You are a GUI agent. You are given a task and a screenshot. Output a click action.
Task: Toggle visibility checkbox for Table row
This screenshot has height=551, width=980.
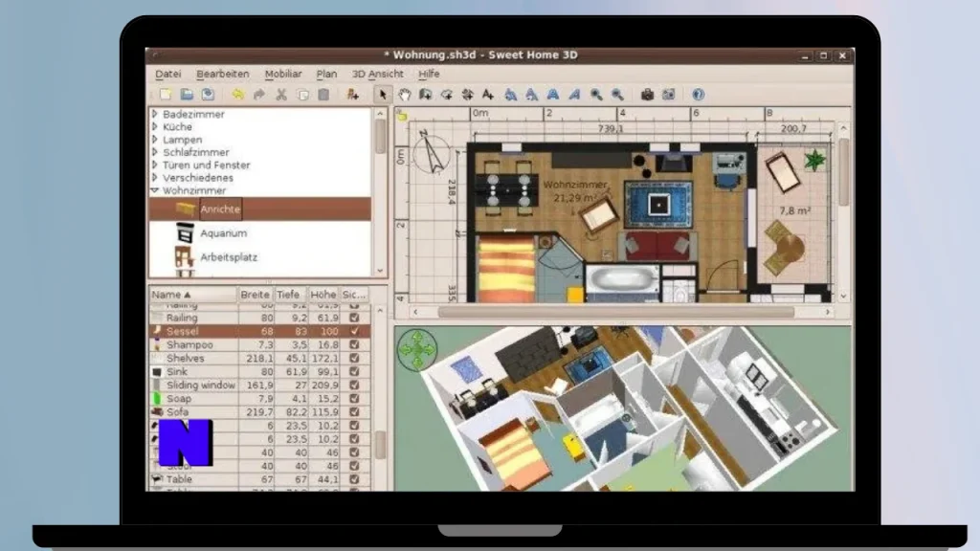point(354,480)
